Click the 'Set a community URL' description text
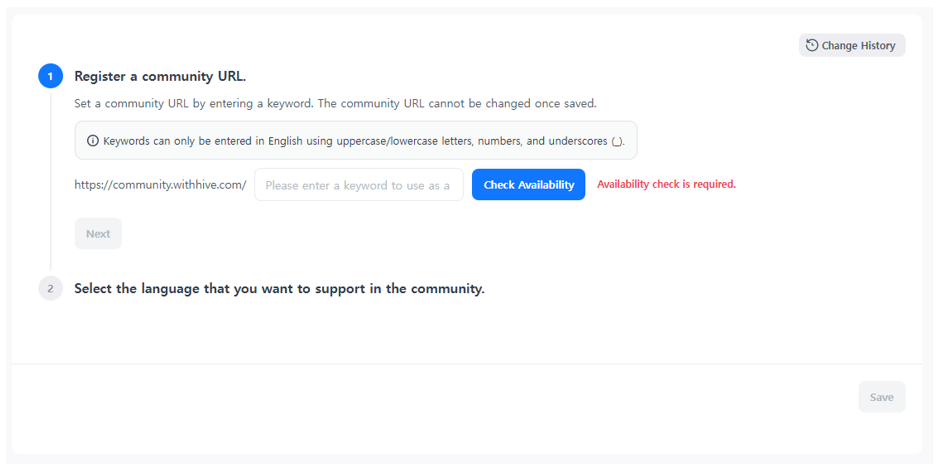 (335, 103)
